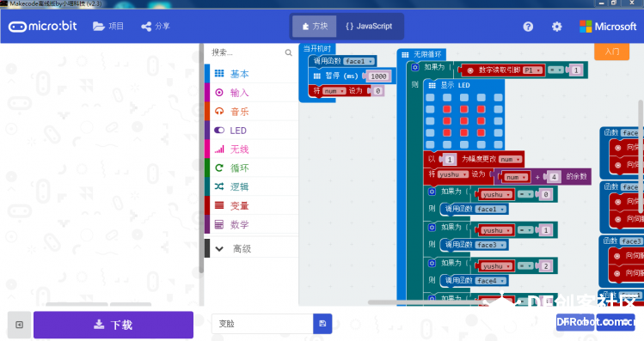Click gear icon on 如果为 yushu = 1 block
The image size is (644, 341).
tap(432, 228)
